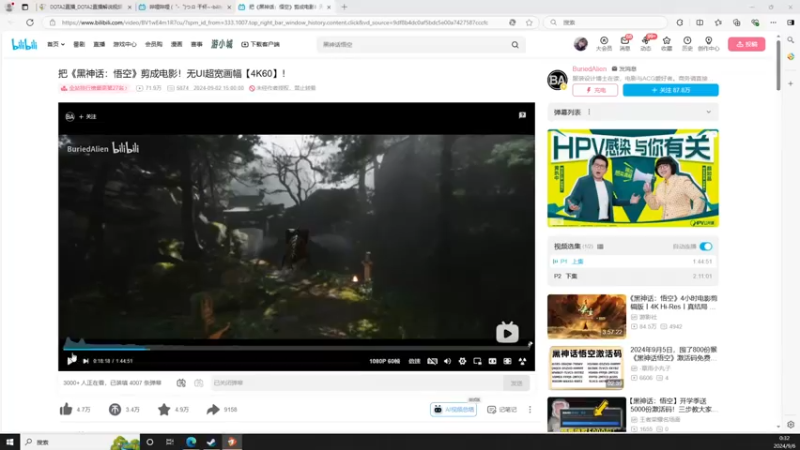The image size is (800, 450).
Task: Open the 1080P 60帧 quality menu
Action: pos(385,361)
